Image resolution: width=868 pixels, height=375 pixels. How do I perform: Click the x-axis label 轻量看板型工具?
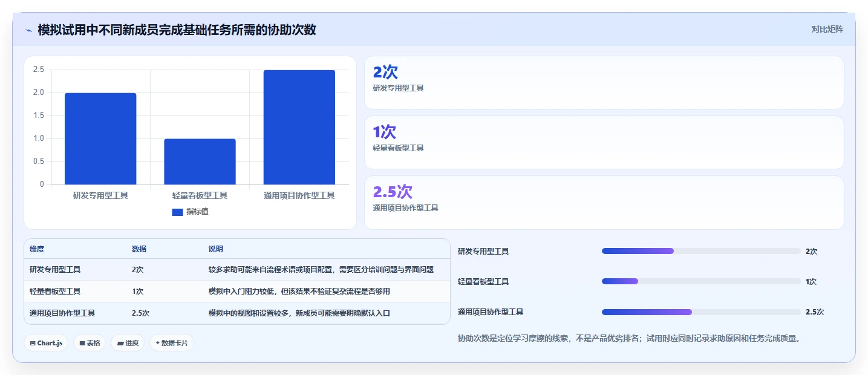(x=200, y=195)
